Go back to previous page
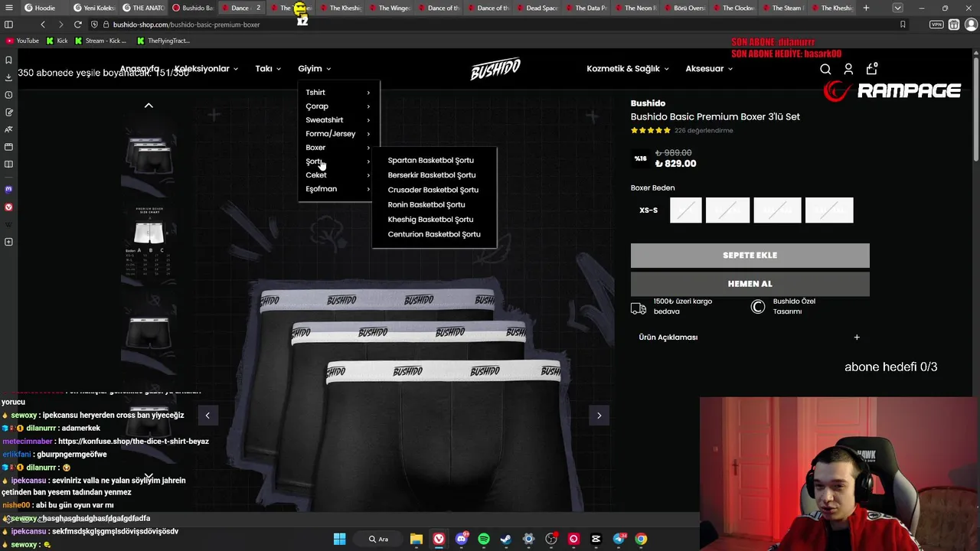The height and width of the screenshot is (551, 980). pyautogui.click(x=43, y=24)
